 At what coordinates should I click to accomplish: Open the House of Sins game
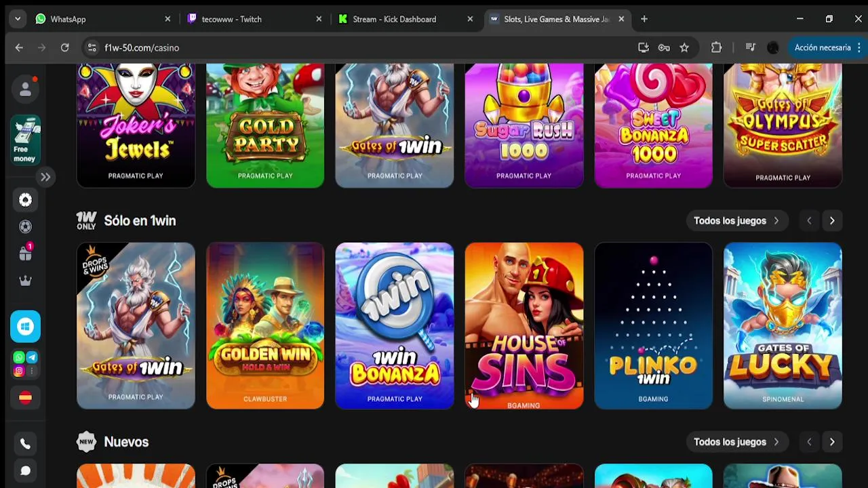524,326
